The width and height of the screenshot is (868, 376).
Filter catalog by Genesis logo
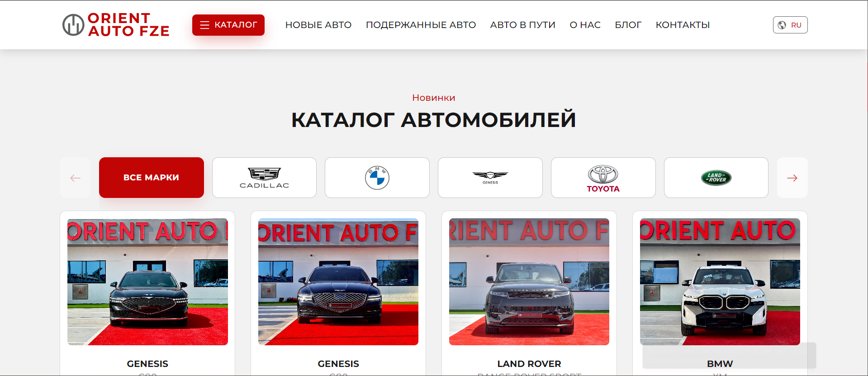click(490, 178)
